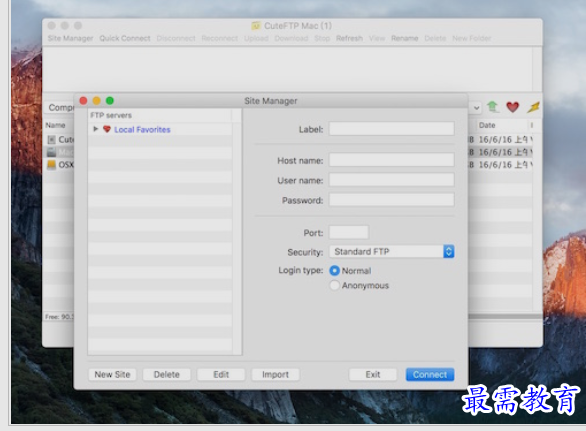This screenshot has width=586, height=431.
Task: Click the Exit button
Action: coord(373,375)
